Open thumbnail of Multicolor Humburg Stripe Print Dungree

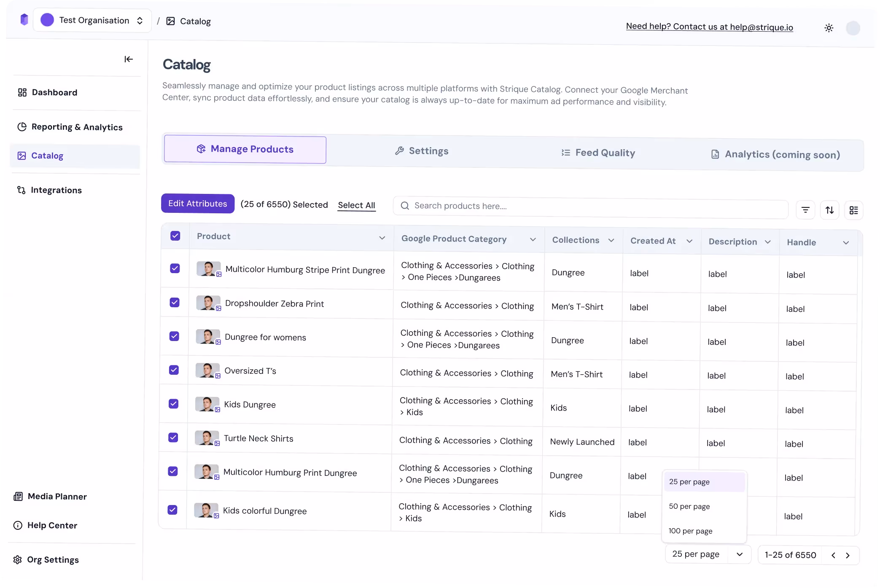(209, 269)
